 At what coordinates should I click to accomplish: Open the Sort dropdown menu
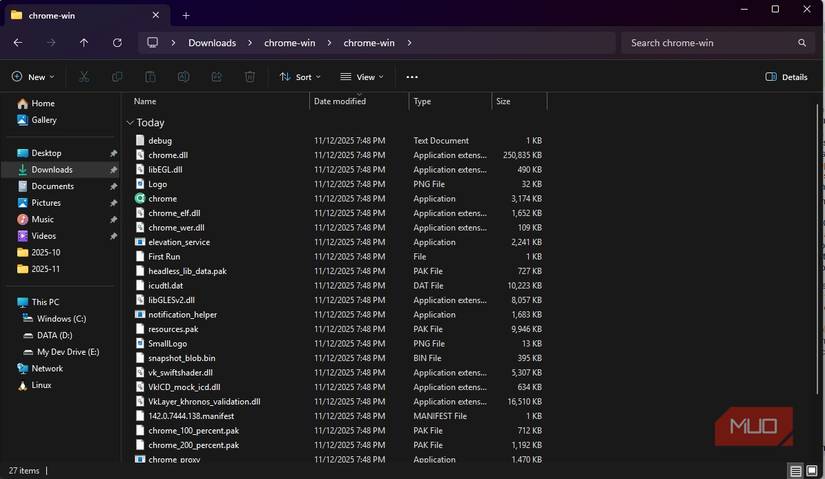pos(299,77)
